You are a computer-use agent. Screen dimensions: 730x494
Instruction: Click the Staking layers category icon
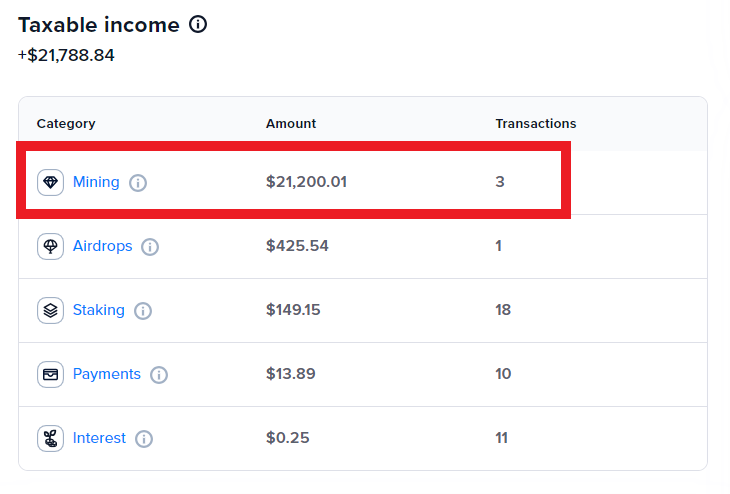50,310
